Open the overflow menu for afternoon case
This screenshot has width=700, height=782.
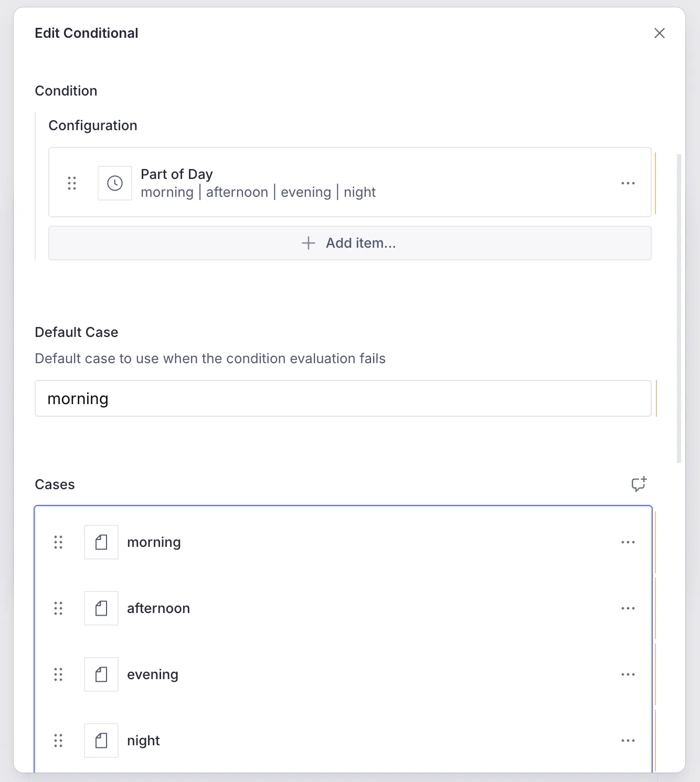pyautogui.click(x=628, y=608)
